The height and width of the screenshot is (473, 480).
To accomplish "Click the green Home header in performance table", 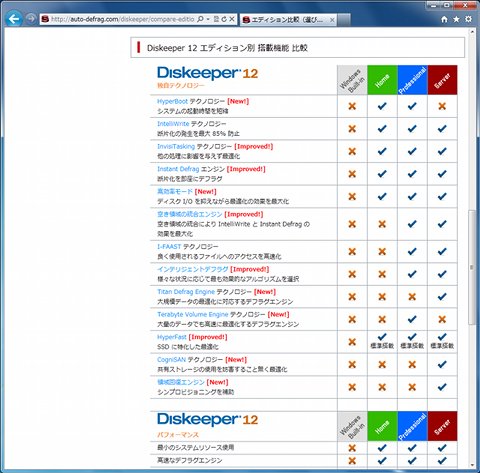I will (x=382, y=426).
